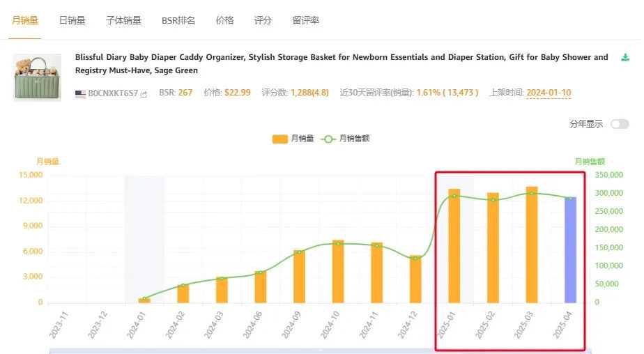The height and width of the screenshot is (354, 644).
Task: View the 评分 tab
Action: [263, 20]
